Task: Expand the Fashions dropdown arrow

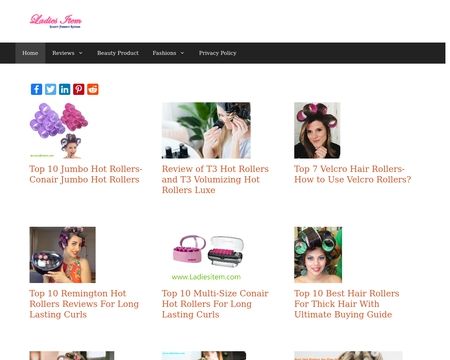Action: [182, 53]
